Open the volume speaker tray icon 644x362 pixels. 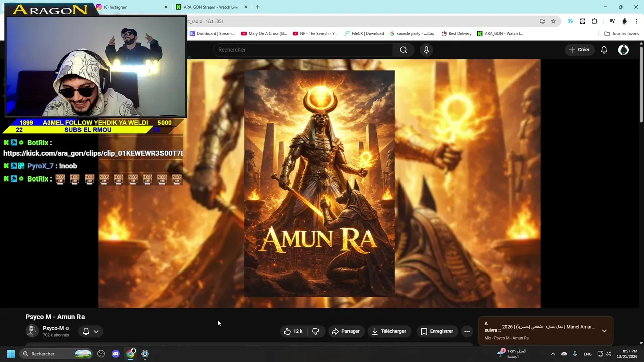608,354
